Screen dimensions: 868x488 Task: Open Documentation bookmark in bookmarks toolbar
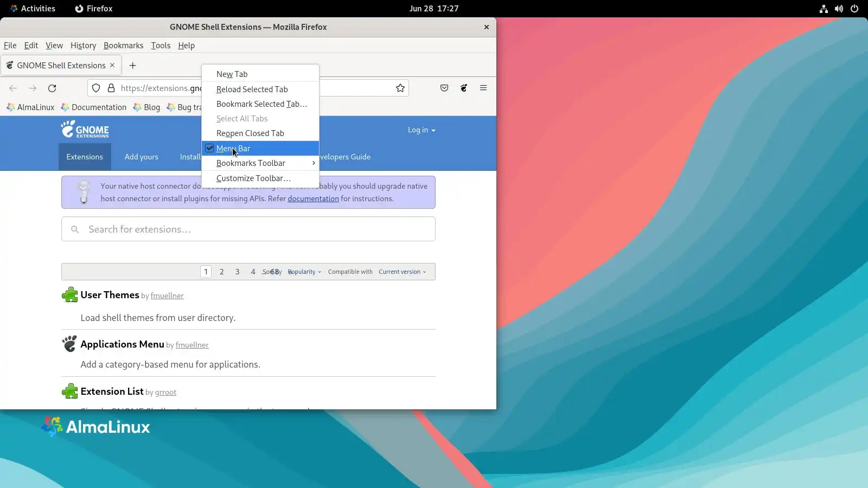point(94,107)
